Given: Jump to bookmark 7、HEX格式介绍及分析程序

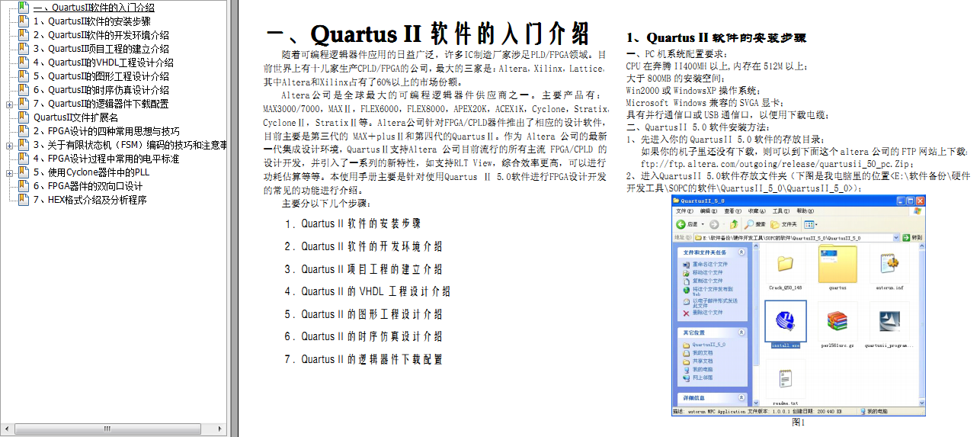Looking at the screenshot, I should pos(90,200).
